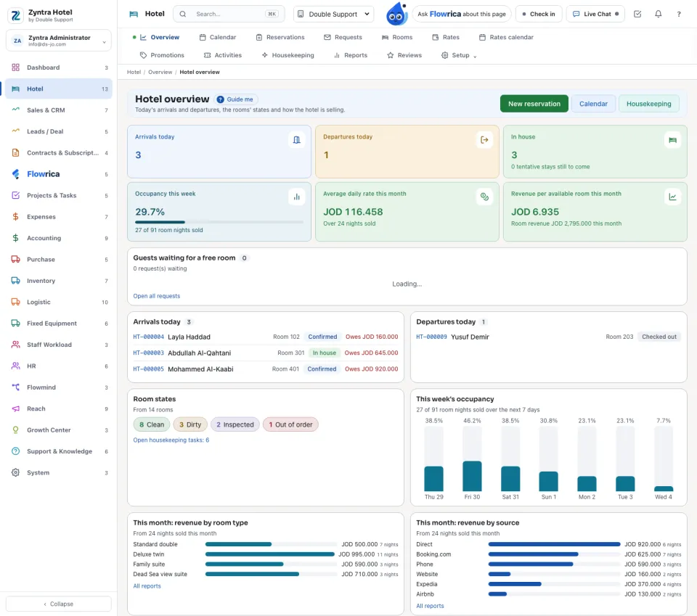697x616 pixels.
Task: Open Flowmind in the sidebar
Action: pyautogui.click(x=59, y=387)
